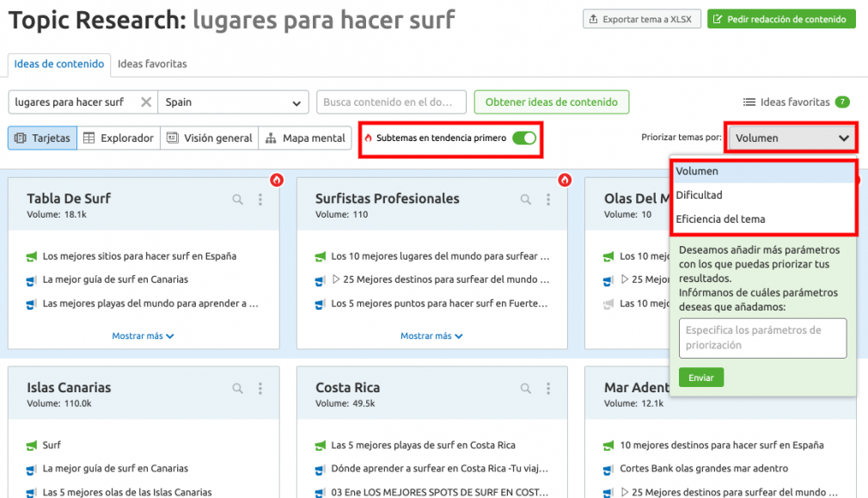Click the 'Especifica los parámetros' text field

[763, 338]
